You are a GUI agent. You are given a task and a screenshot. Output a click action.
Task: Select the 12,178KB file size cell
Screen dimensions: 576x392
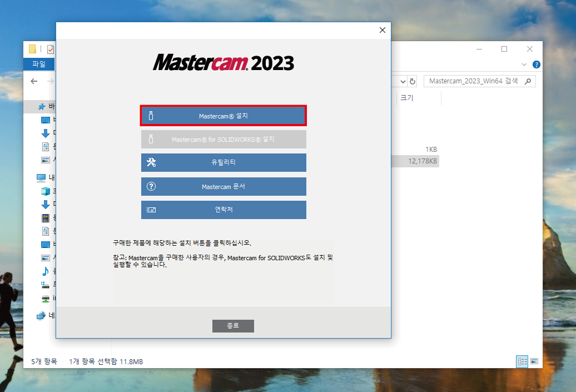tap(423, 161)
